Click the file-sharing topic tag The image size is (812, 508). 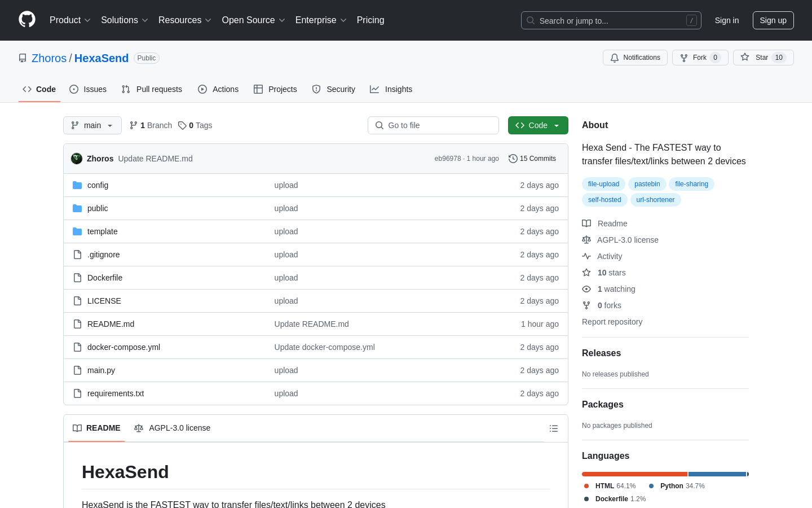point(691,184)
